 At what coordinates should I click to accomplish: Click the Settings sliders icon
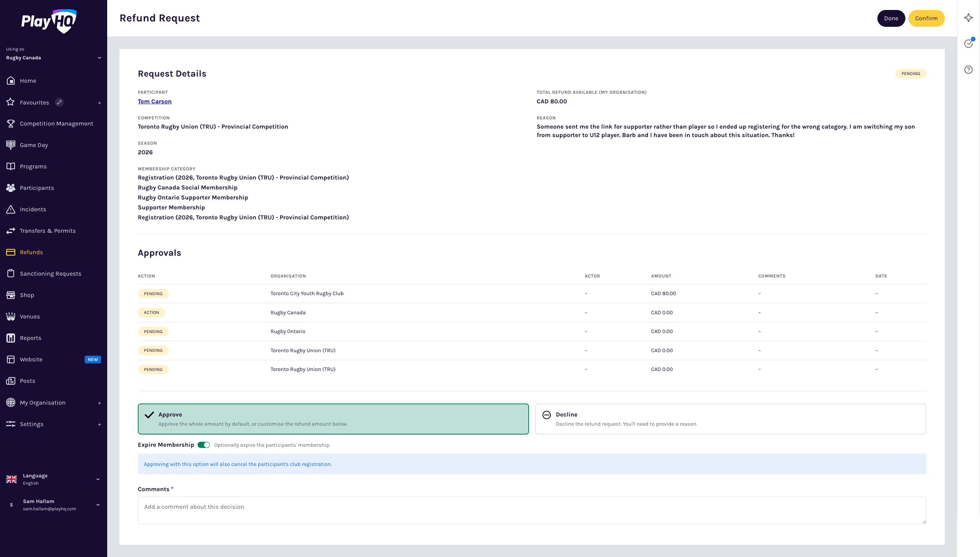[x=11, y=424]
